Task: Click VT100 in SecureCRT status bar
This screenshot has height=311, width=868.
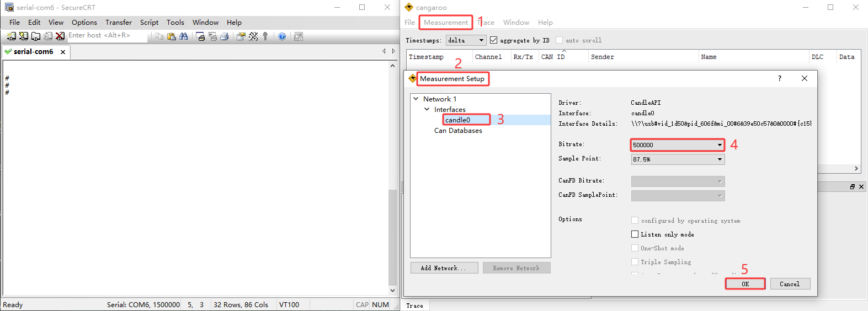Action: (289, 305)
